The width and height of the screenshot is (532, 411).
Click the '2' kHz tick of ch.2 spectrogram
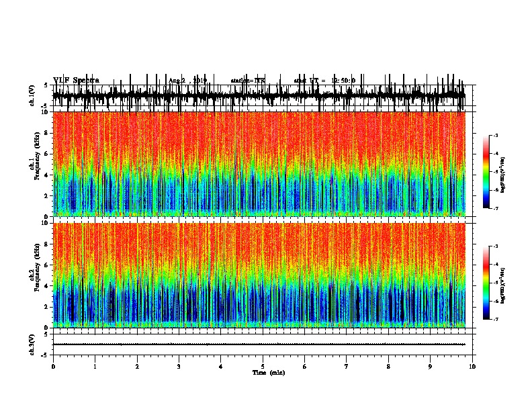pos(47,307)
